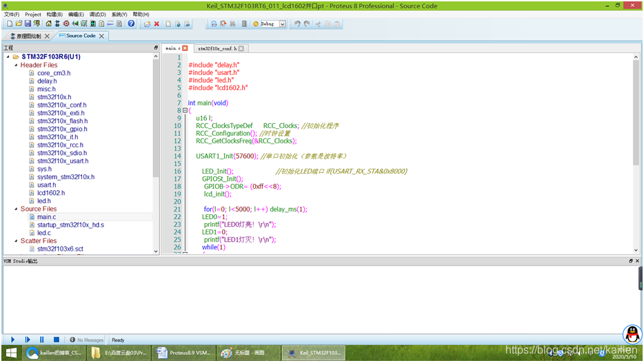
Task: Click the Paste toolbar icon
Action: pyautogui.click(x=336, y=24)
